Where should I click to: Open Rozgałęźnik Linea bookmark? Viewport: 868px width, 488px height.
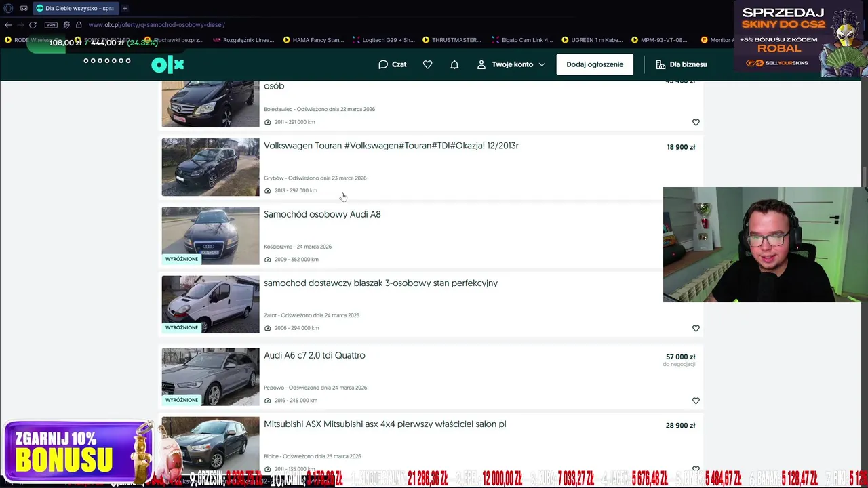243,40
